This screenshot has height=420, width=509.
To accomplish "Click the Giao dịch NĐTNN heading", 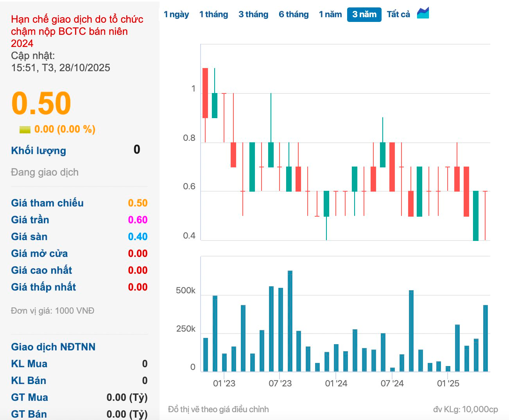I will coord(53,347).
